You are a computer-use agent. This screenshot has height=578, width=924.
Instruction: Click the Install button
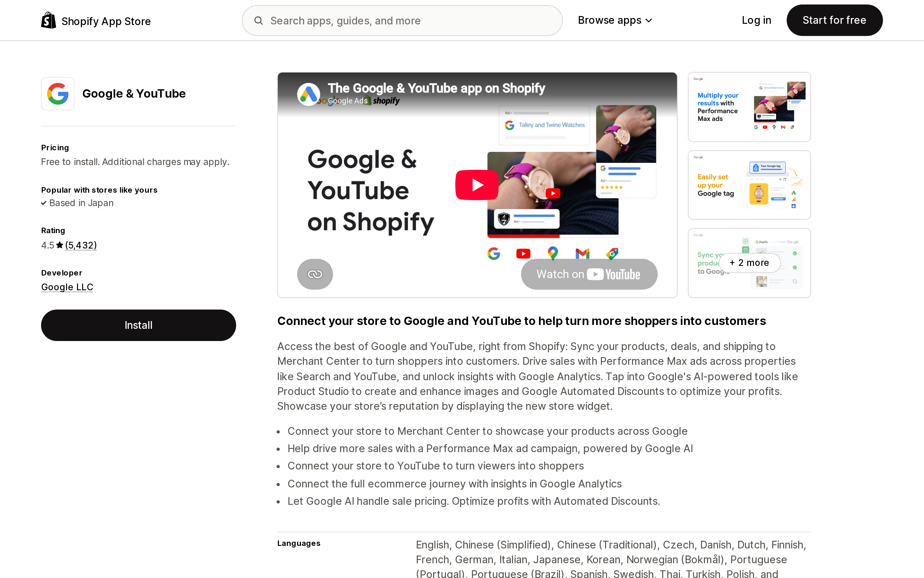tap(139, 325)
